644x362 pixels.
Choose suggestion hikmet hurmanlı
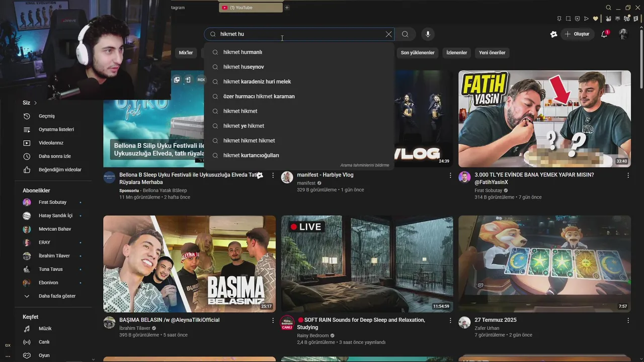299,52
